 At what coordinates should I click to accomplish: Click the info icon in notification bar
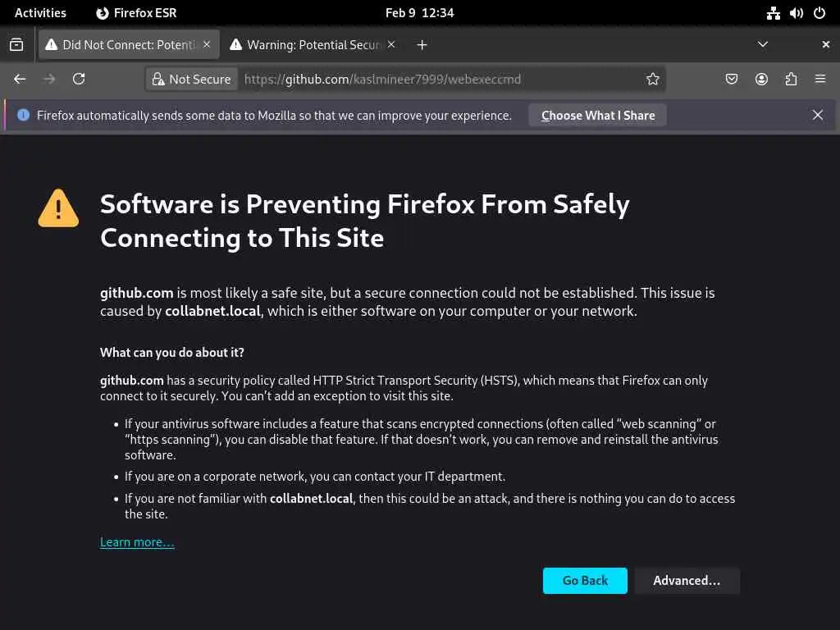pos(23,115)
